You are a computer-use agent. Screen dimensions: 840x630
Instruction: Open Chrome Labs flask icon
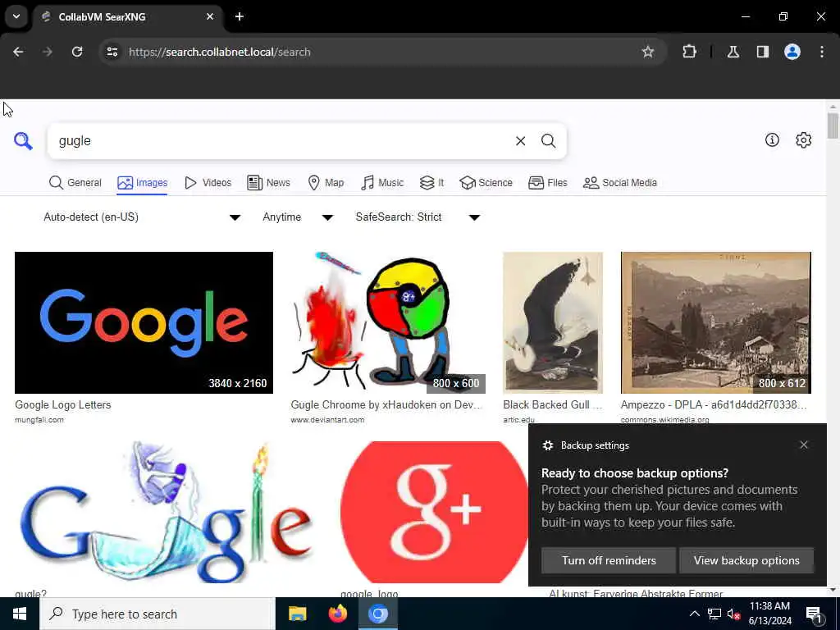733,52
